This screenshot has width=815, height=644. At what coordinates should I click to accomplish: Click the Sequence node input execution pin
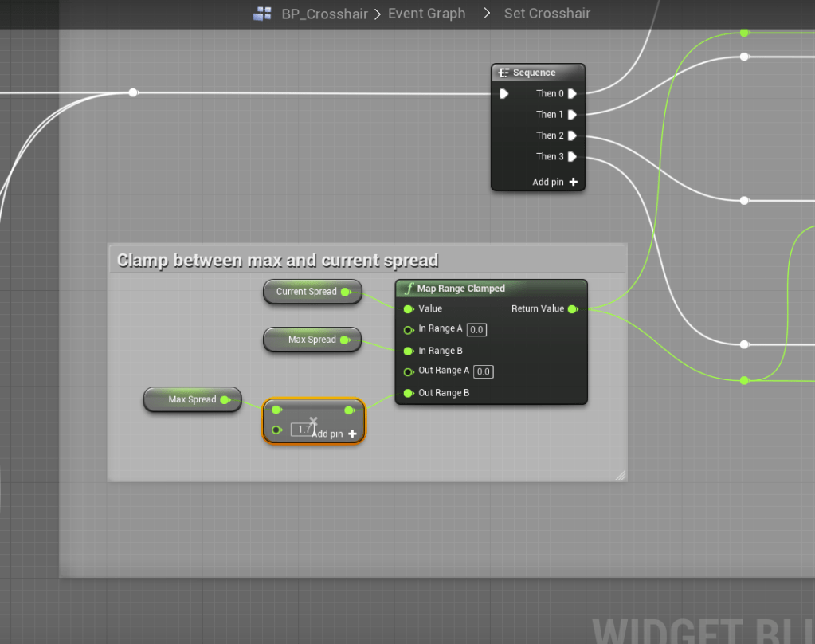click(503, 94)
